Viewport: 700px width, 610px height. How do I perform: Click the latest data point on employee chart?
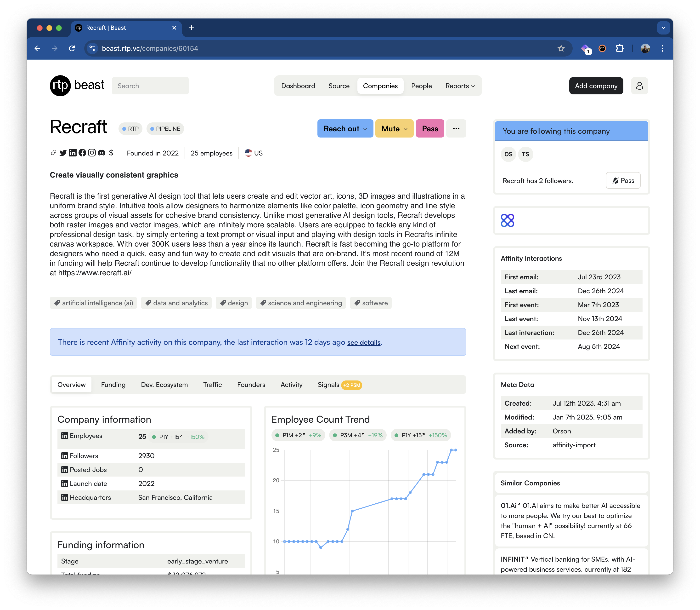pyautogui.click(x=456, y=450)
